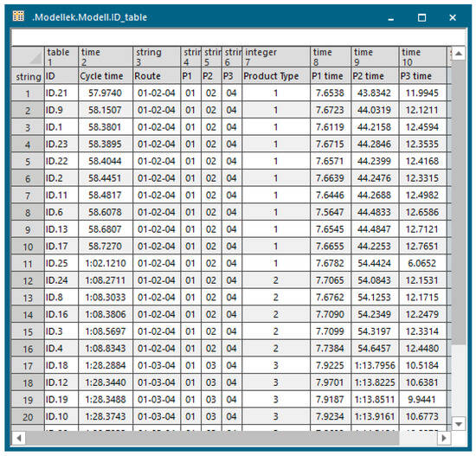Click the vertical scrollbar down arrow
476x456 pixels.
click(x=459, y=423)
